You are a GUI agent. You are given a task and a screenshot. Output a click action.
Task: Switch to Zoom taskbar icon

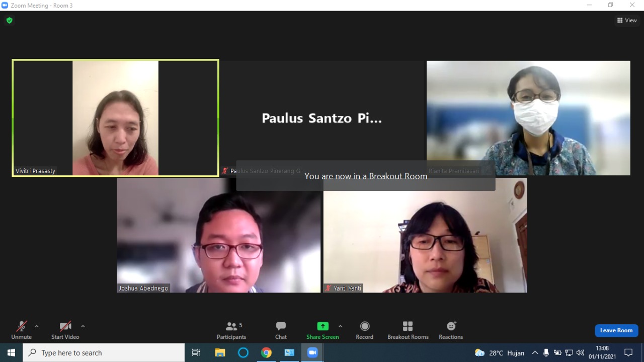point(312,352)
